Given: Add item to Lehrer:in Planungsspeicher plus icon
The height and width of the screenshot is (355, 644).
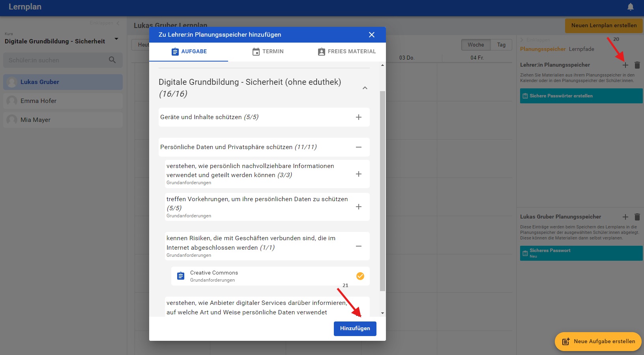Looking at the screenshot, I should coord(625,65).
